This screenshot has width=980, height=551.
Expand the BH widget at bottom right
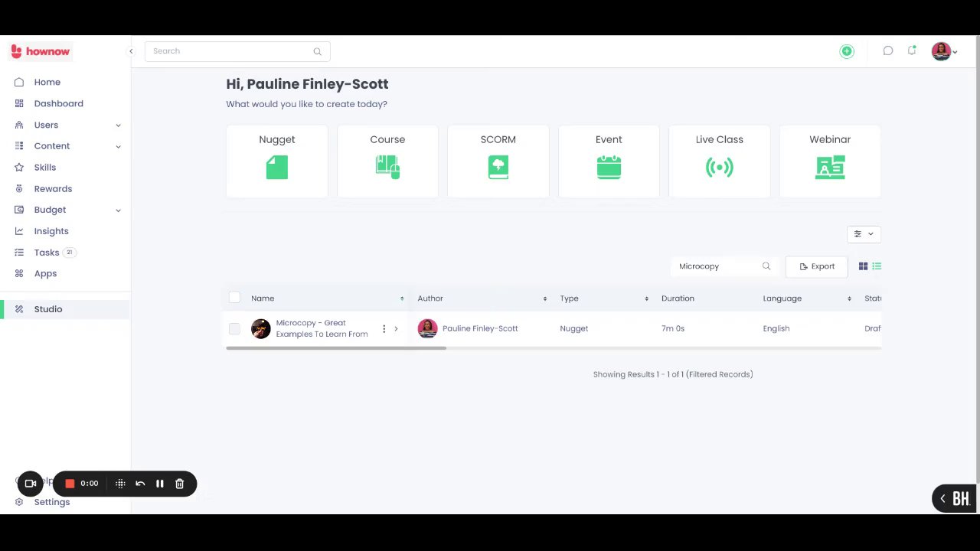955,499
